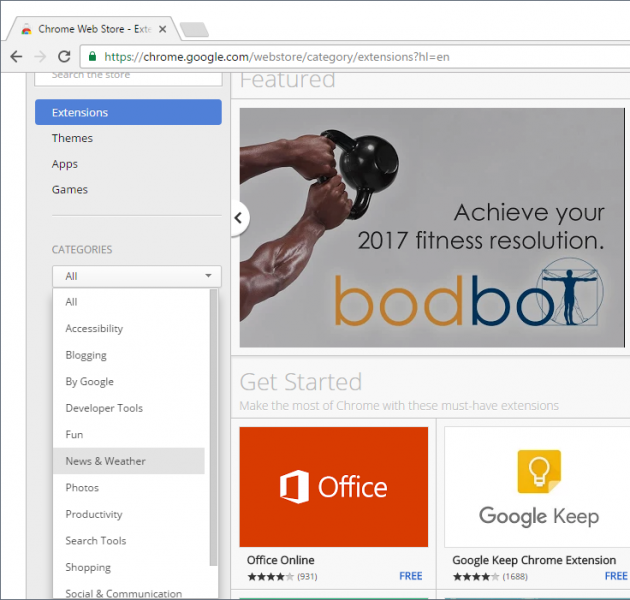Click FREE under Google Keep Chrome Extension
The image size is (630, 600).
coord(616,576)
